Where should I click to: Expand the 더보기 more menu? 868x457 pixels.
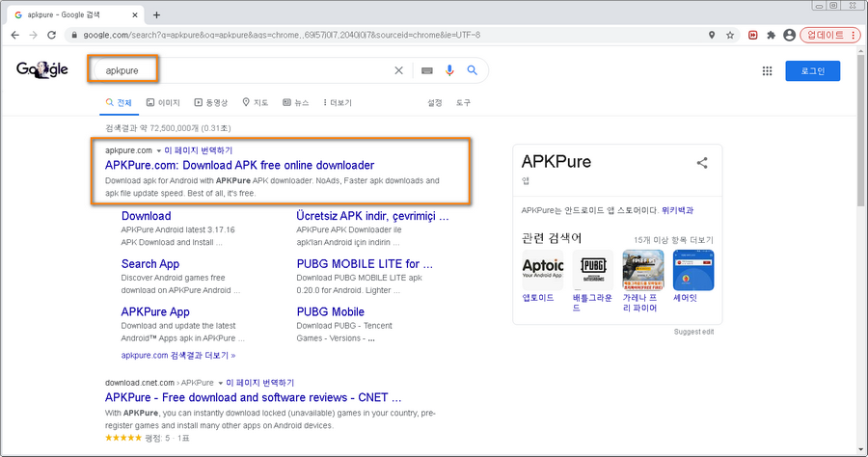click(x=338, y=102)
